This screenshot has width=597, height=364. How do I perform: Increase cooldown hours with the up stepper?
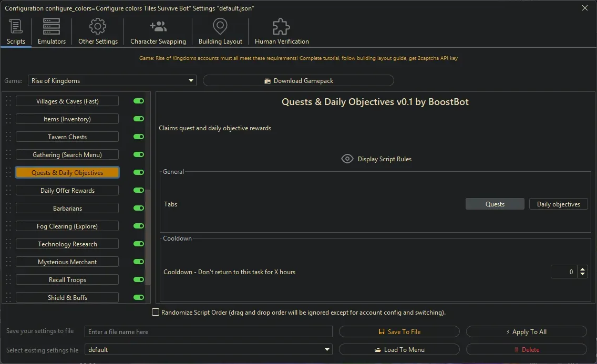pos(582,269)
